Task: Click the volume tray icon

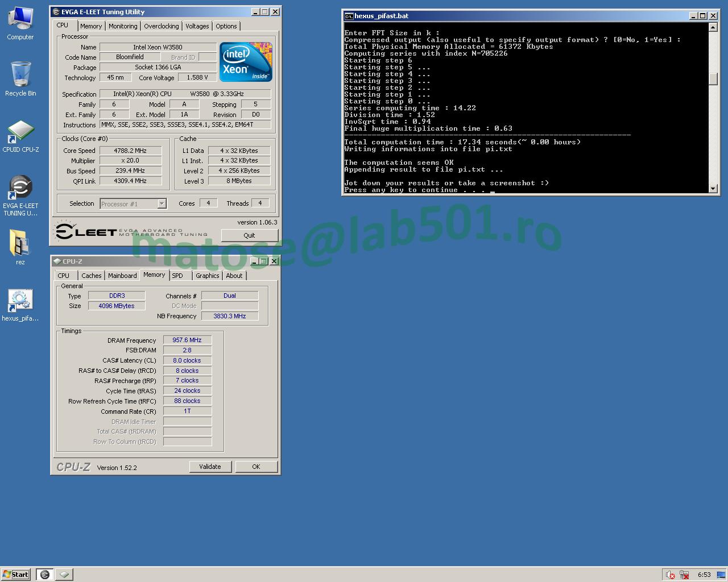Action: click(670, 575)
